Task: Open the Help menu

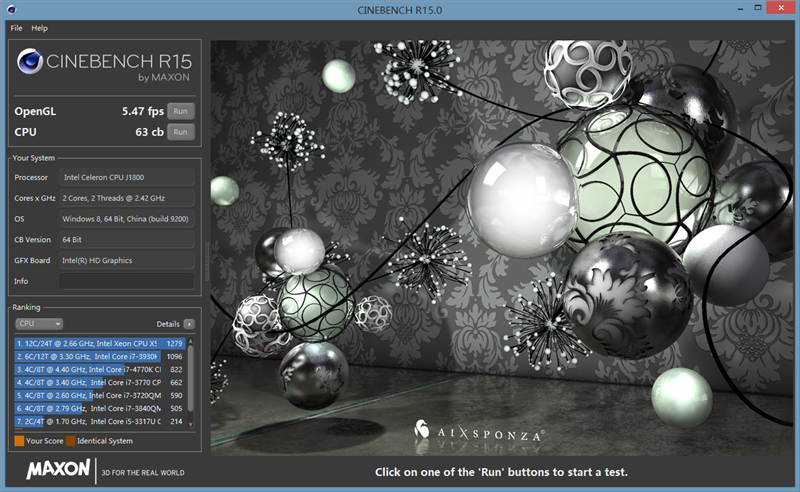Action: (39, 28)
